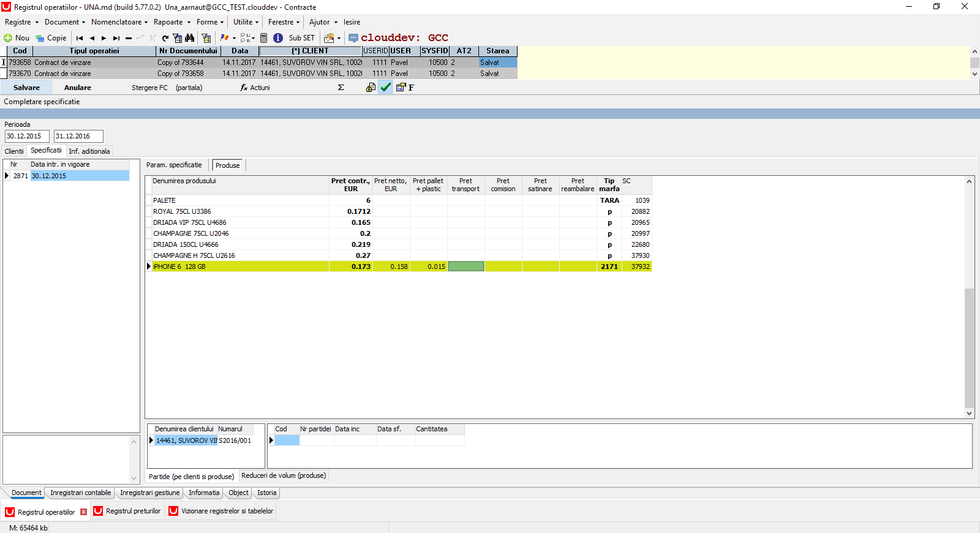Switch to the Clientii tab

pyautogui.click(x=14, y=151)
